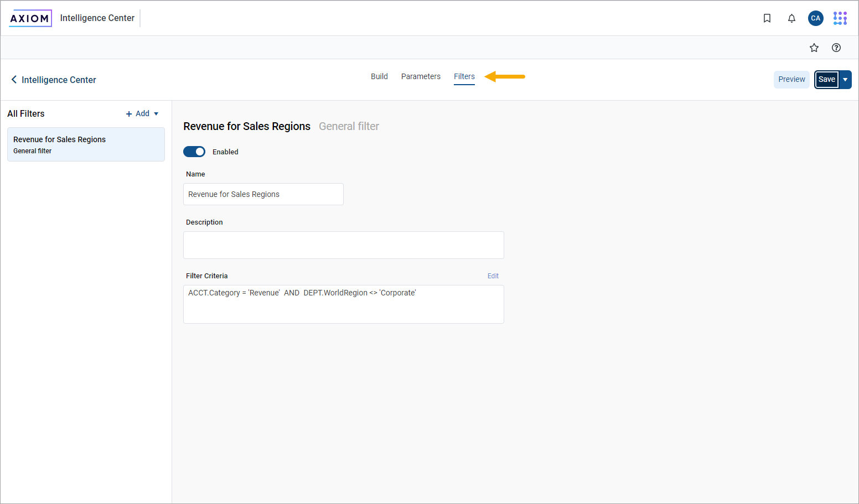Go back using the left chevron icon
859x504 pixels.
[14, 80]
